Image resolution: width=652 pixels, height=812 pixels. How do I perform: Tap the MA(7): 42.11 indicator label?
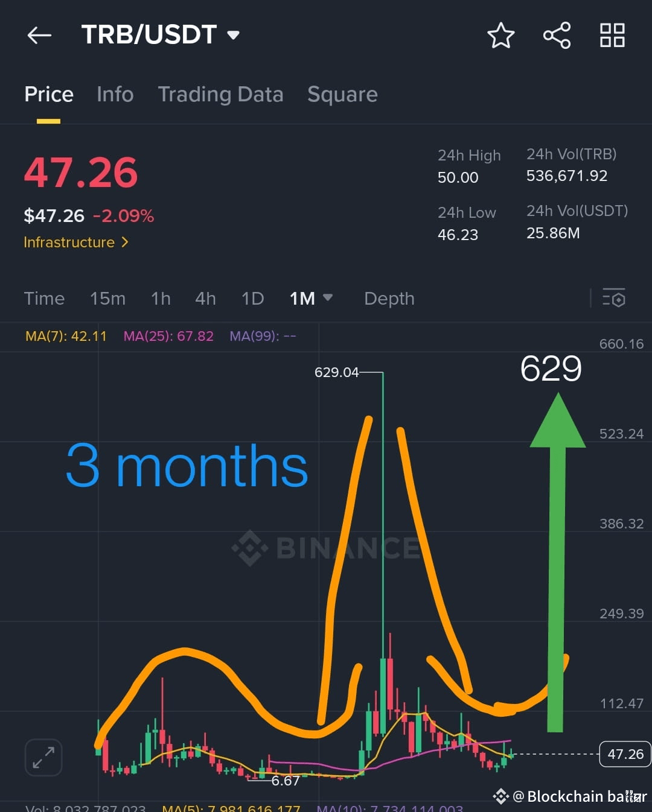66,336
